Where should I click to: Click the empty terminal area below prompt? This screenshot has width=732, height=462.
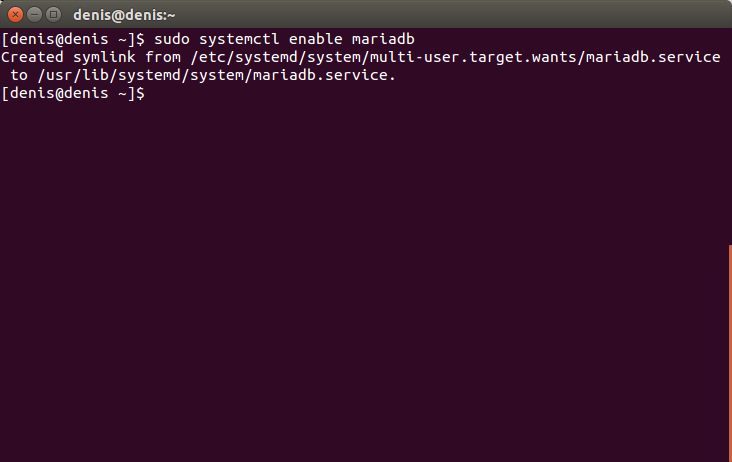[x=364, y=280]
